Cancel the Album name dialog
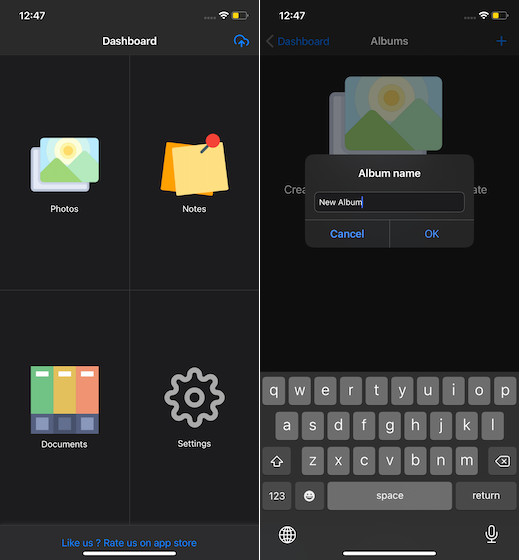Screen dimensions: 520x560 (347, 234)
